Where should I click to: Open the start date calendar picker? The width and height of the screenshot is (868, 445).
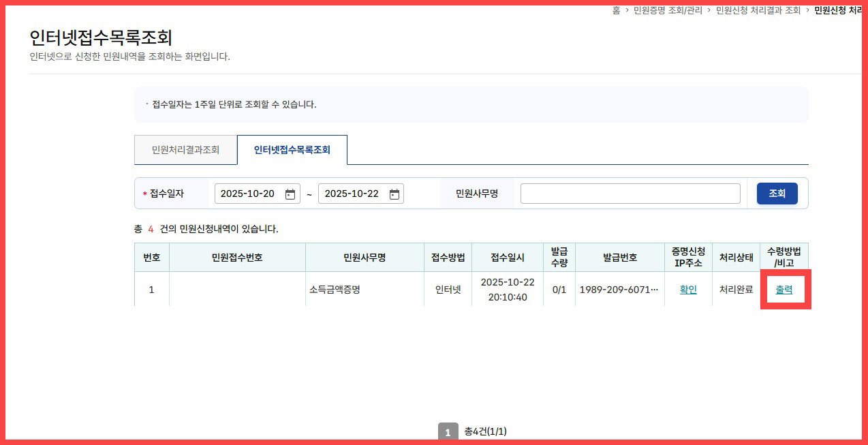(290, 193)
